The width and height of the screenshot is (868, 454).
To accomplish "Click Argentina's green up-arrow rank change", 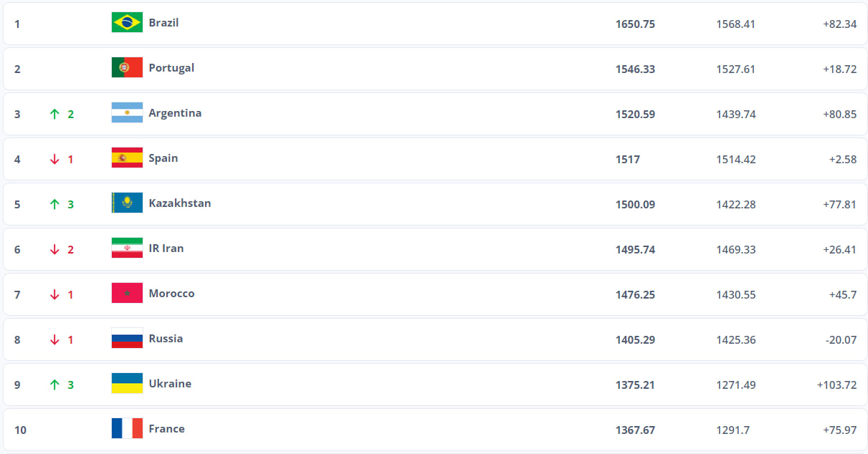I will pyautogui.click(x=54, y=114).
